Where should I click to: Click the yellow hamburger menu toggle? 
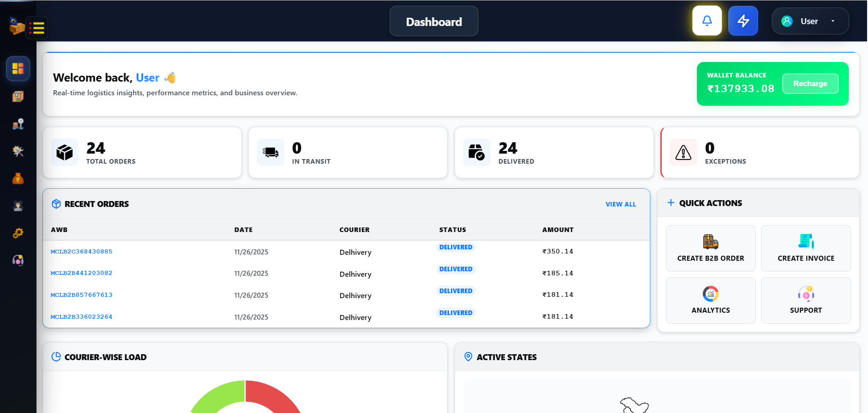[x=37, y=28]
